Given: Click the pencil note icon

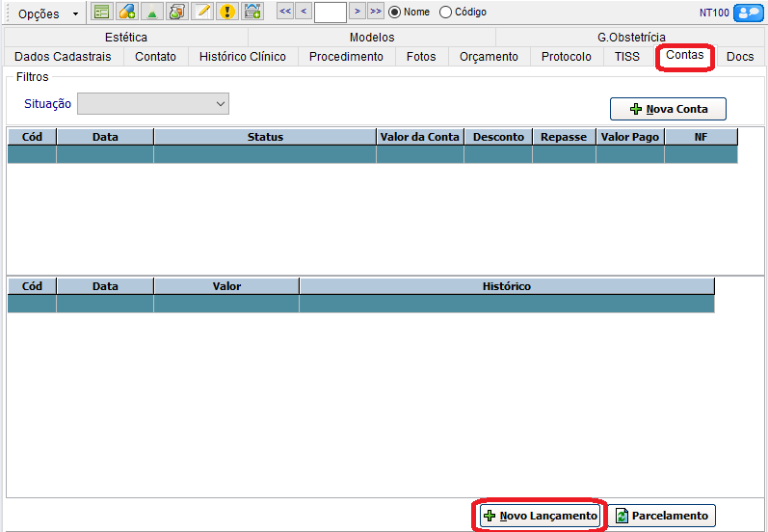Looking at the screenshot, I should coord(202,13).
